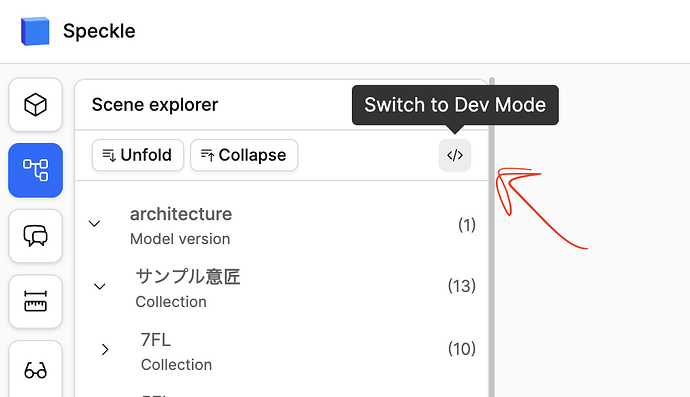Click the Scene explorer vertical scrollbar
The image size is (690, 397).
pyautogui.click(x=492, y=238)
